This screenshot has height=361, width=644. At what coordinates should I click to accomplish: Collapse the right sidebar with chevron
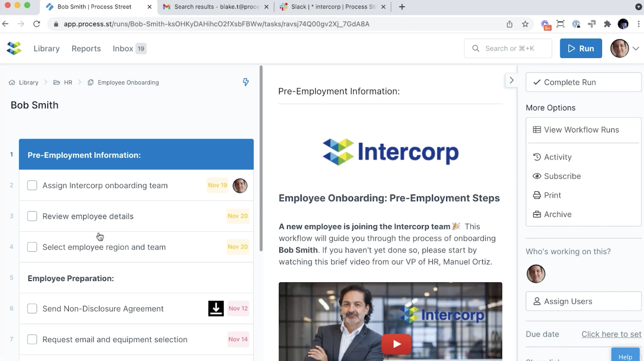point(511,80)
